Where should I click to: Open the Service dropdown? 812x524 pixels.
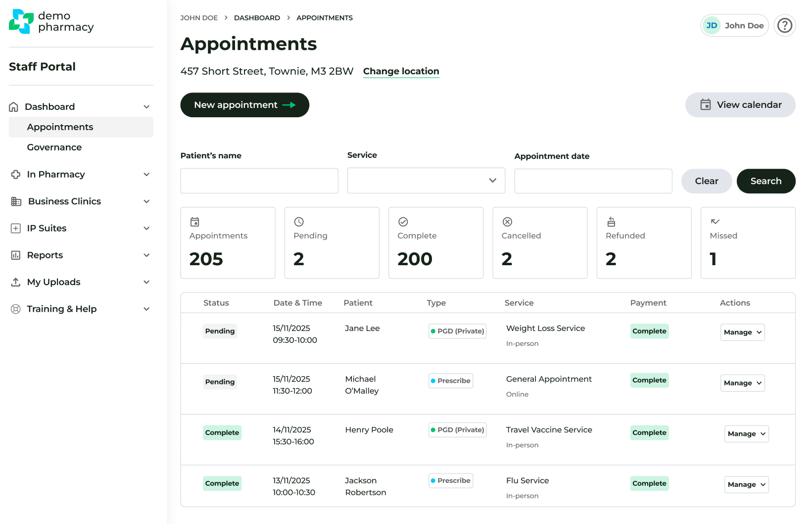426,181
